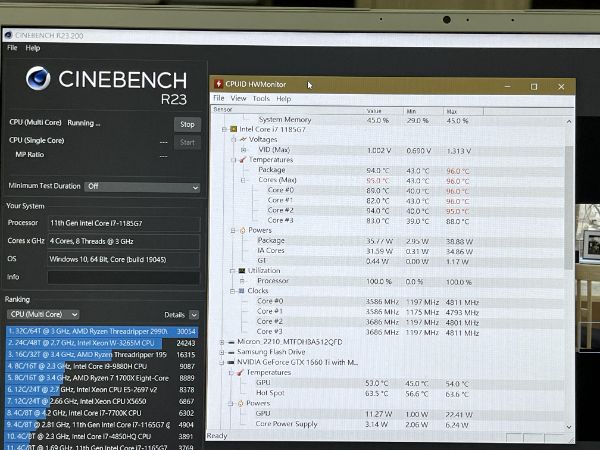Expand the Samsung Flash Drive node
This screenshot has width=600, height=450.
click(222, 352)
